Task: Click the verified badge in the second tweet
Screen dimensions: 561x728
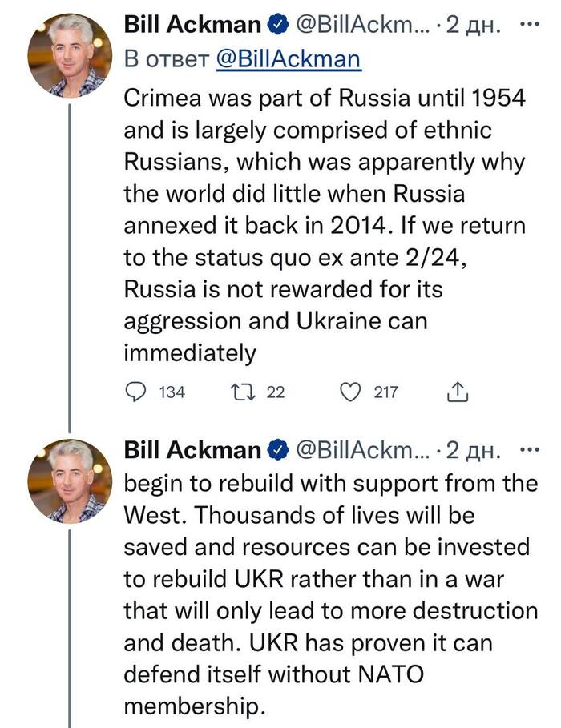Action: pyautogui.click(x=277, y=451)
